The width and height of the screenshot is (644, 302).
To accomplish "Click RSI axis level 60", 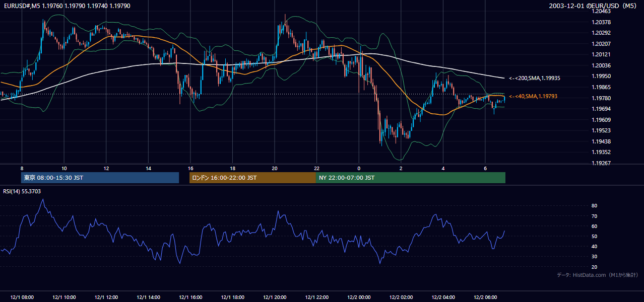I will 595,226.
